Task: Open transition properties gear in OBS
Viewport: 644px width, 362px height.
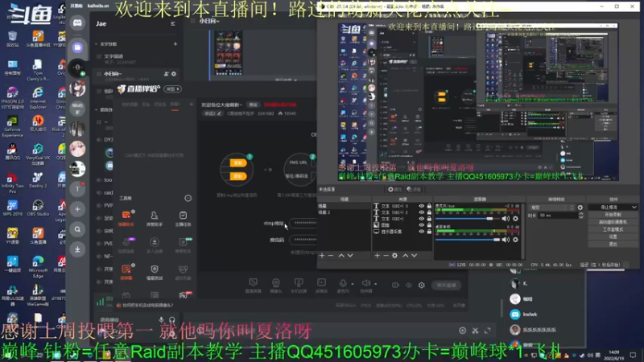Action: pyautogui.click(x=580, y=208)
